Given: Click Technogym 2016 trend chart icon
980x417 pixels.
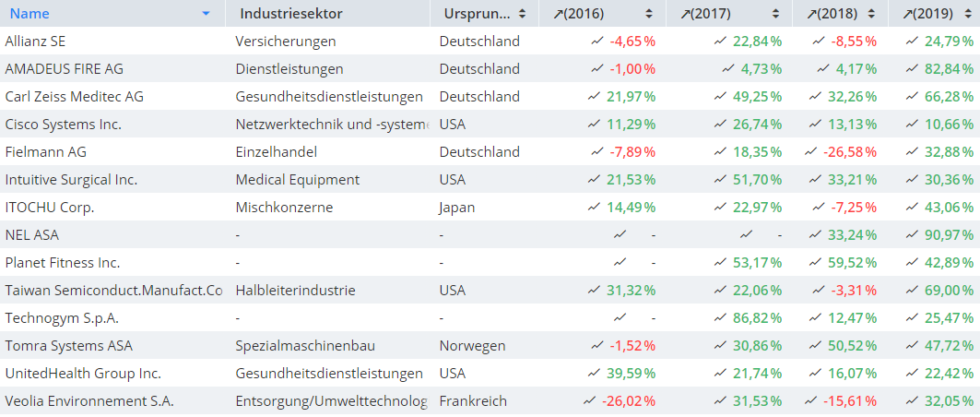Looking at the screenshot, I should point(620,318).
